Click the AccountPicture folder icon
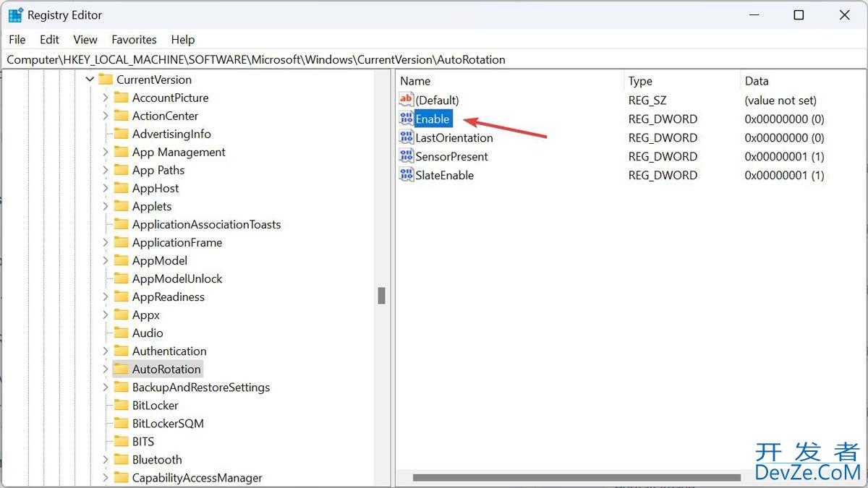 (x=121, y=98)
